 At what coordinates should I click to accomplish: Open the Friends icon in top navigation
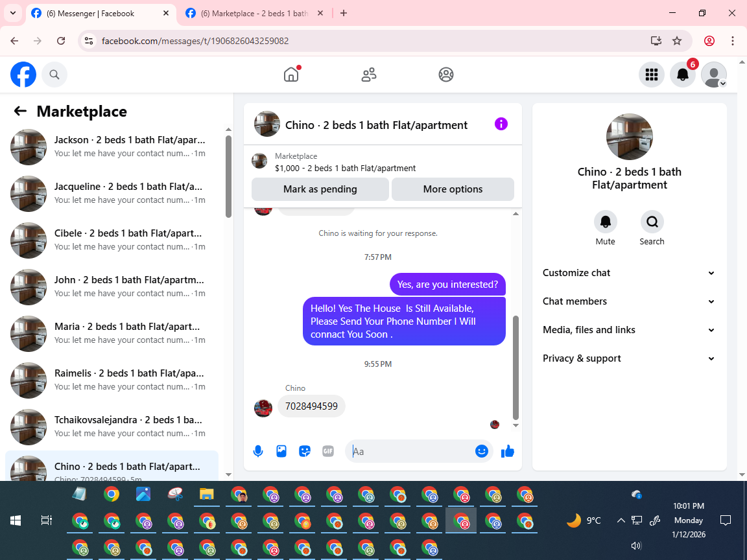click(x=369, y=75)
